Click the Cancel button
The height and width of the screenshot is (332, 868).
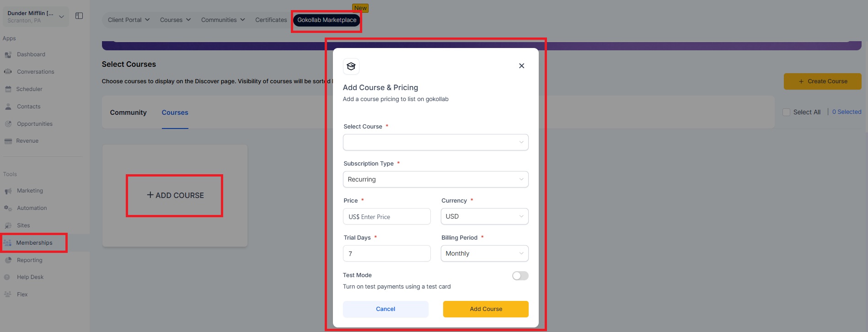386,309
